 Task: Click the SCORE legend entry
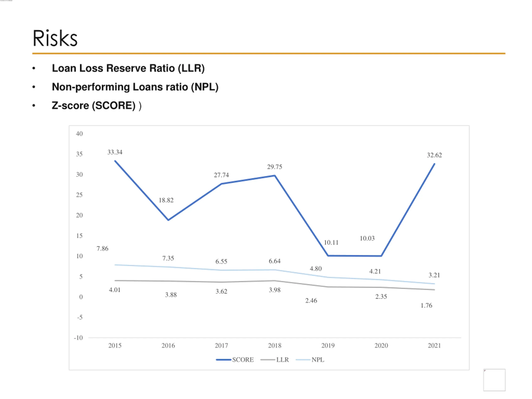(235, 360)
